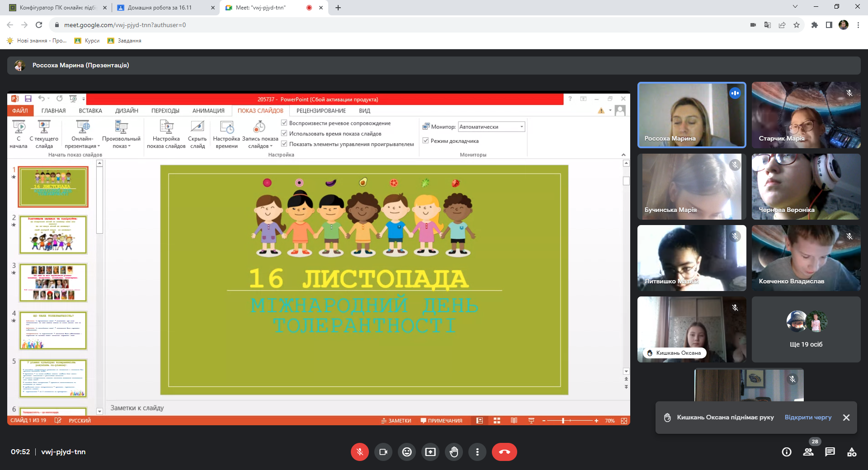The height and width of the screenshot is (470, 868).
Task: Switch to the АНИМАЦИЯ ribbon tab
Action: (x=208, y=111)
